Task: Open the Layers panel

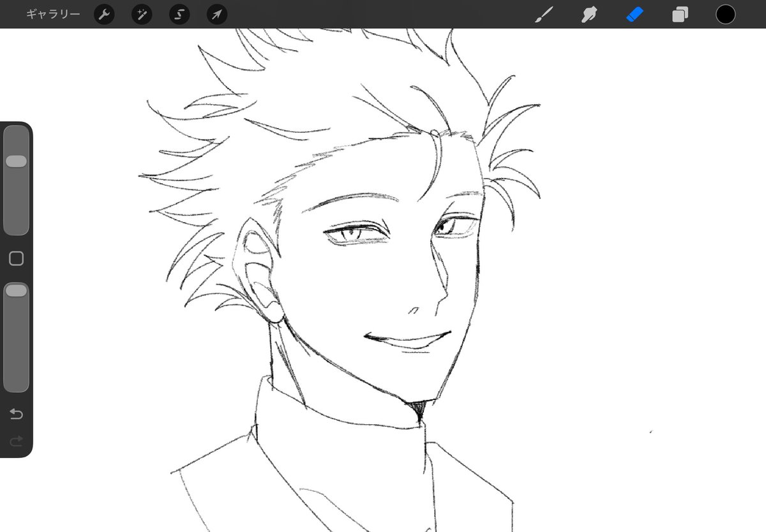Action: (680, 15)
